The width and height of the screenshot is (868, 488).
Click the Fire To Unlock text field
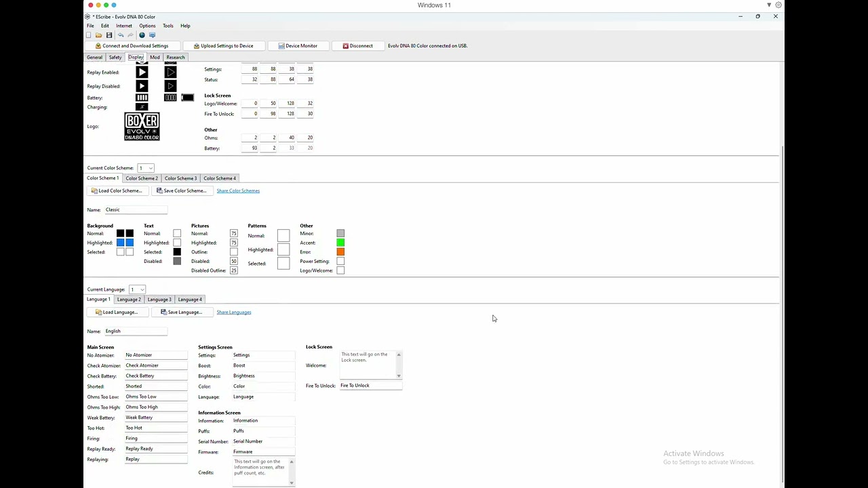[x=370, y=386]
